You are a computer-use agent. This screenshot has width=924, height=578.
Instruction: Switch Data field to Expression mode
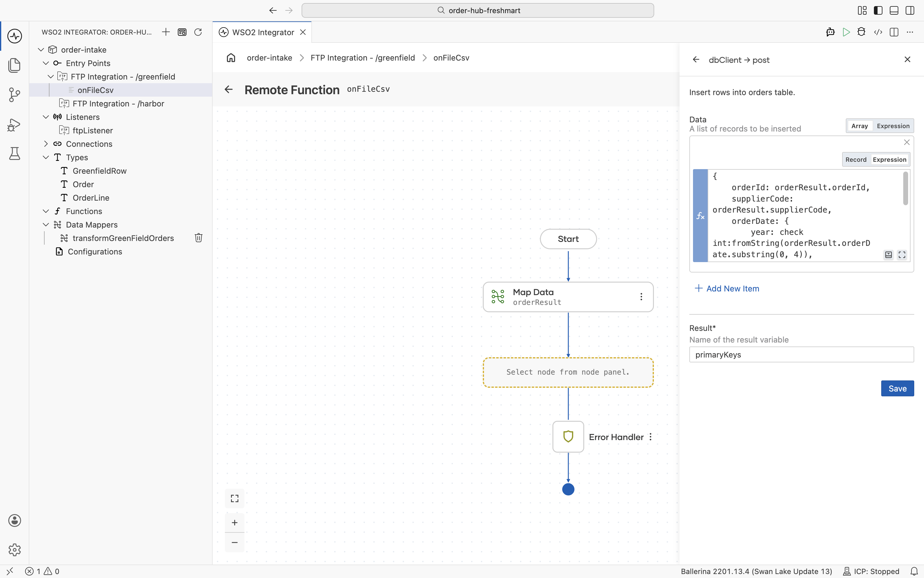click(893, 126)
